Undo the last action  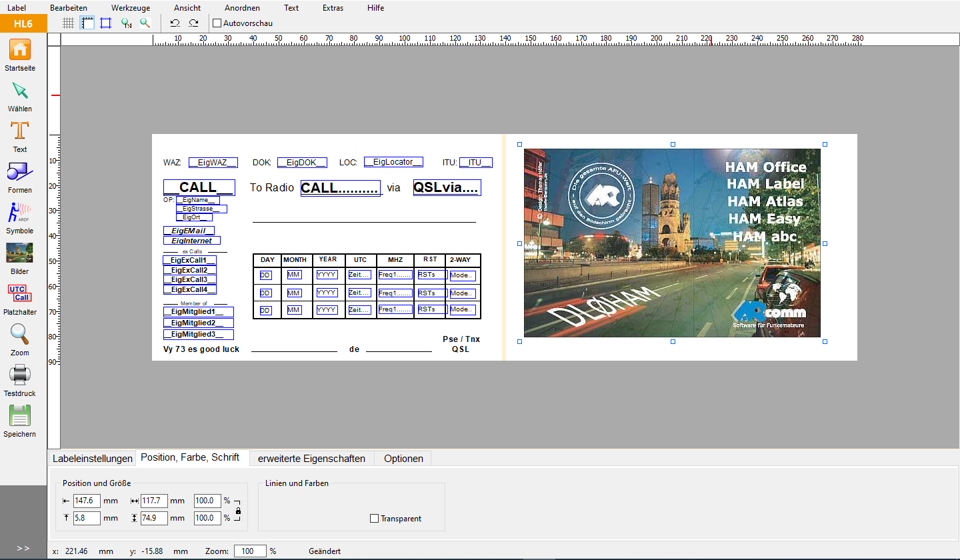point(175,23)
